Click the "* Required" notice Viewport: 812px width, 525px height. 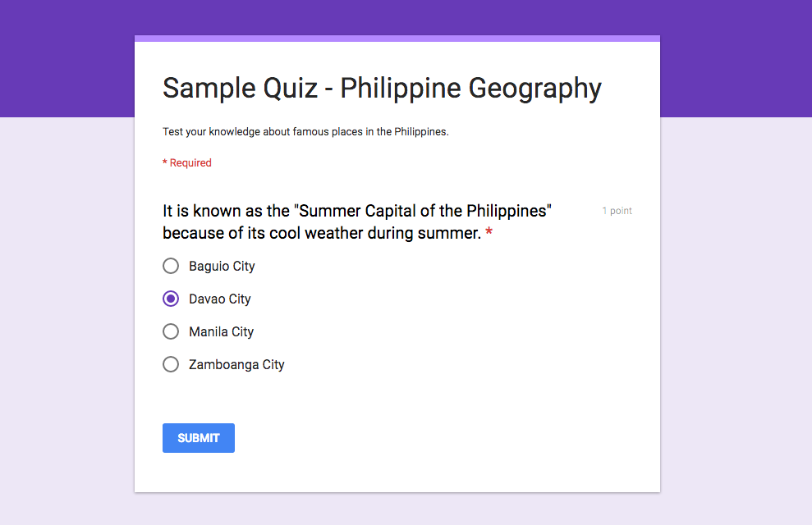tap(186, 162)
